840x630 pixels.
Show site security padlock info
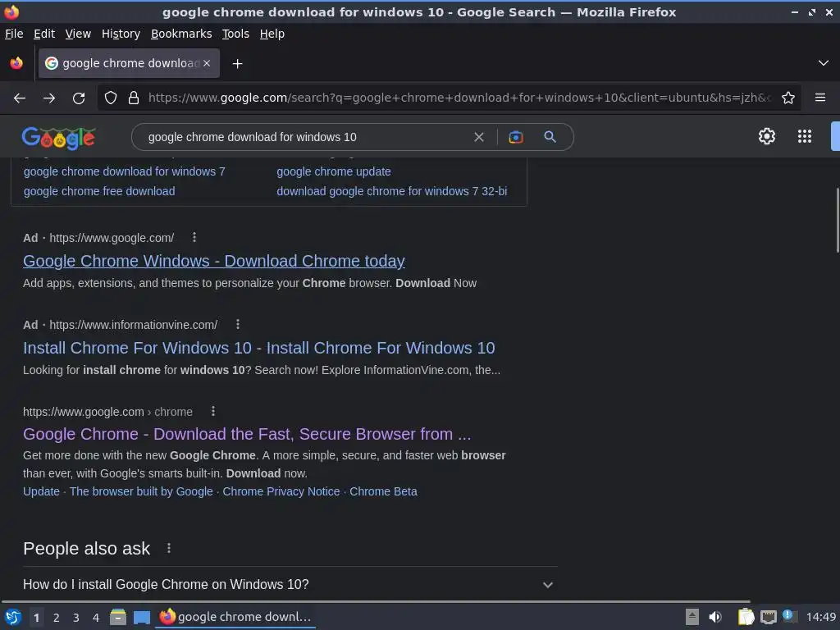pyautogui.click(x=134, y=98)
